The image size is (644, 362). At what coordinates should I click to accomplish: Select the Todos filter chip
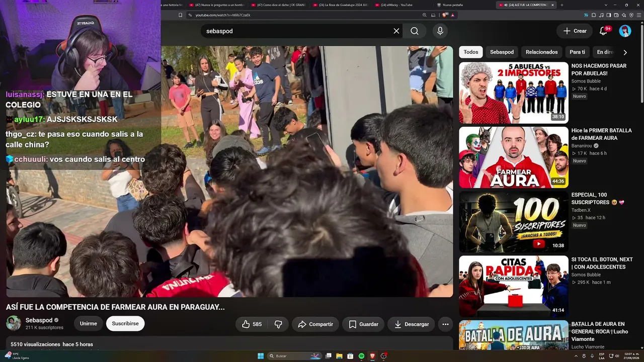point(471,52)
